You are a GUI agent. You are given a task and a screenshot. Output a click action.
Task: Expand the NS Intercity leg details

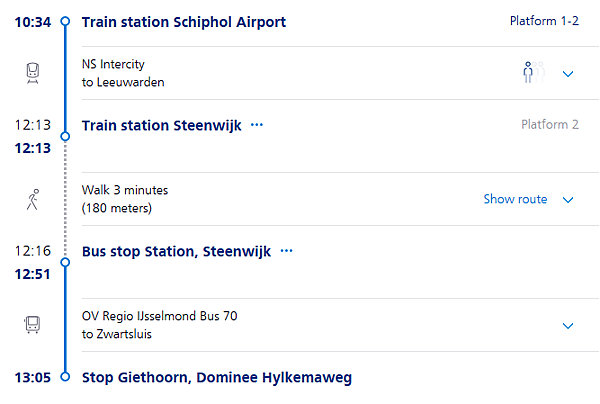click(x=568, y=74)
